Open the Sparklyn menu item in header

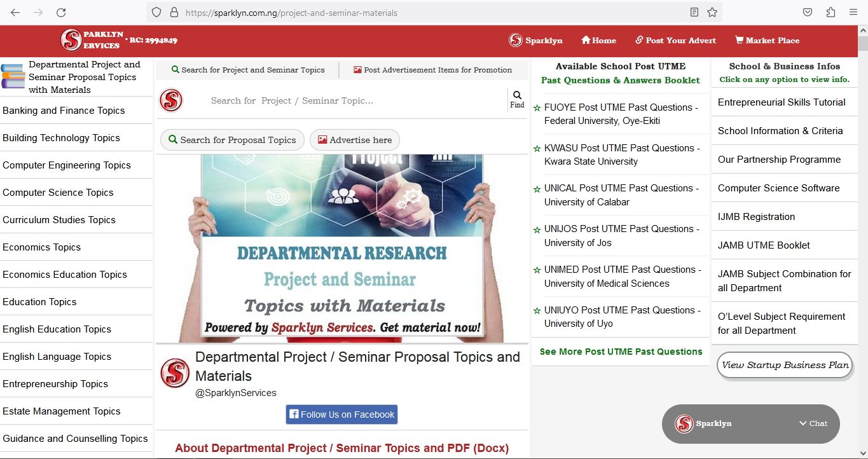pyautogui.click(x=535, y=40)
